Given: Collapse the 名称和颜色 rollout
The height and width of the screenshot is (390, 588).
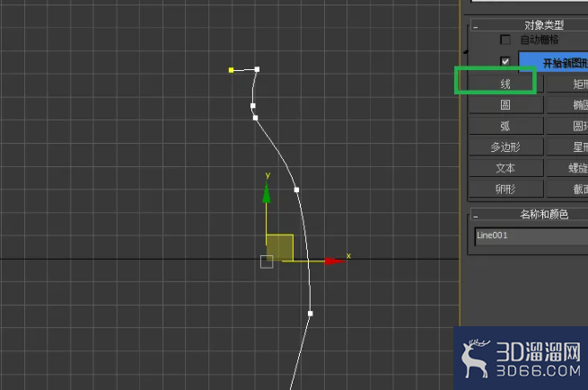Looking at the screenshot, I should pos(476,217).
